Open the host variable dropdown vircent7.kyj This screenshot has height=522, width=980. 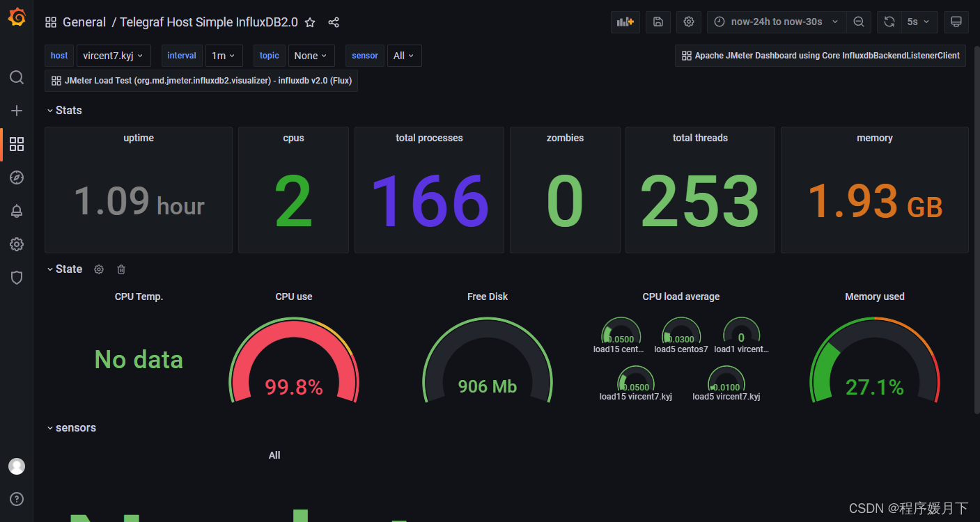point(114,56)
